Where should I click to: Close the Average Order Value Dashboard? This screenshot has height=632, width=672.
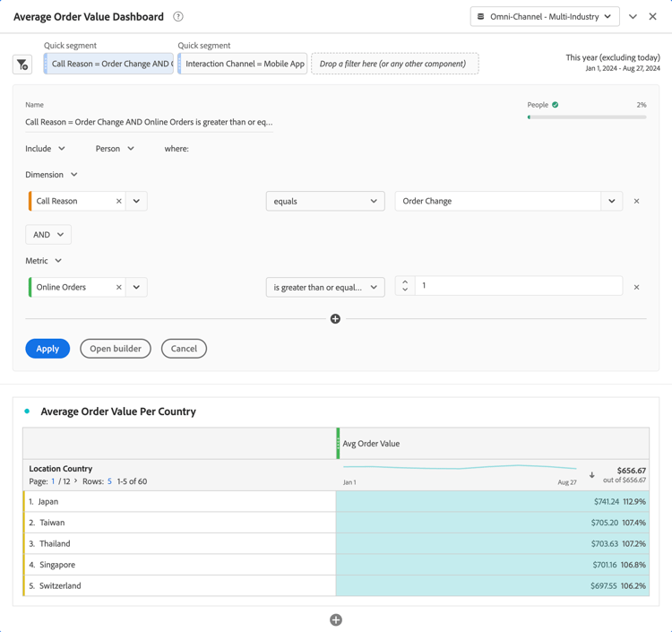(652, 17)
